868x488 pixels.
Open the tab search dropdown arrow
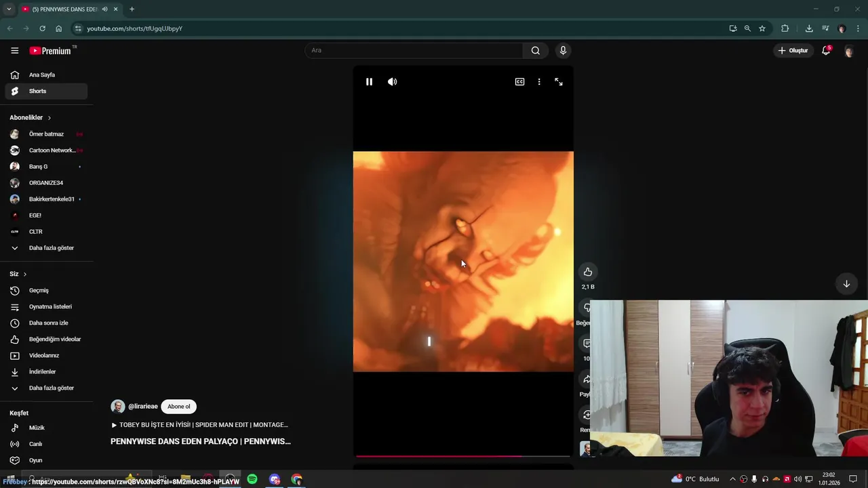coord(7,9)
